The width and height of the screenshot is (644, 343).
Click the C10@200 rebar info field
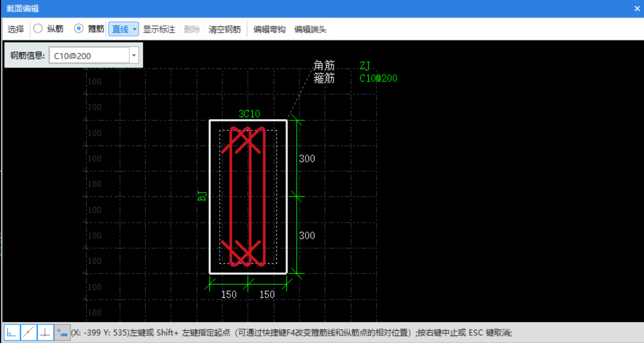pos(89,55)
